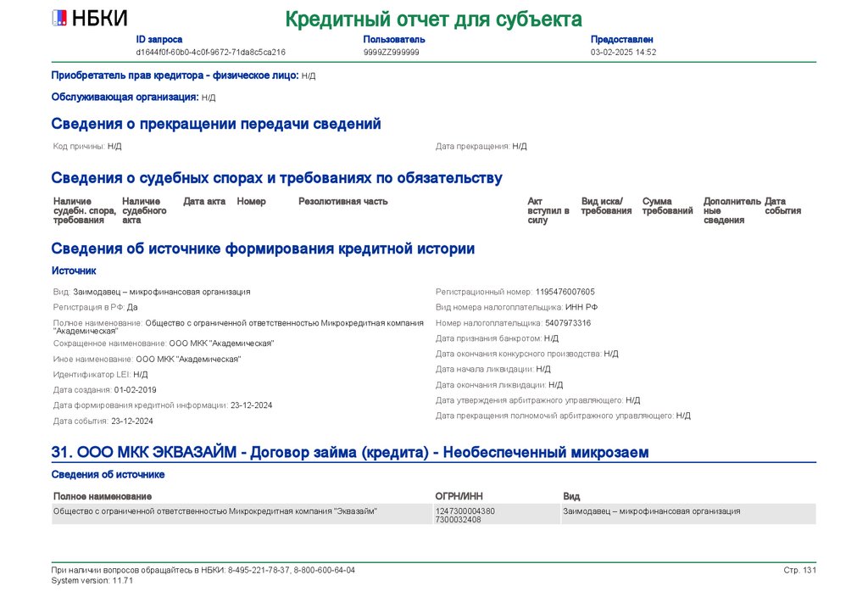The height and width of the screenshot is (614, 868).
Task: Click heading 'Сведения об источнике формирования кредитной истории'
Action: click(x=263, y=248)
